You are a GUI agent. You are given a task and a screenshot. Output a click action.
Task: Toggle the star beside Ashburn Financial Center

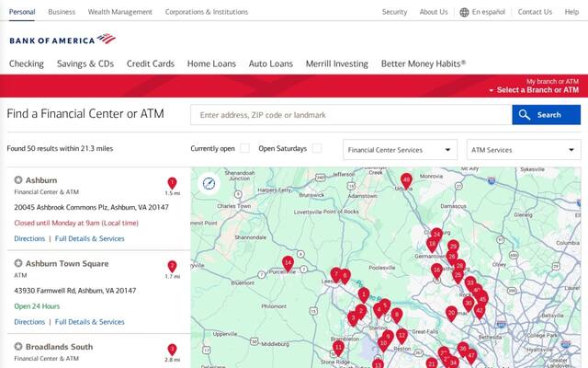tap(18, 180)
